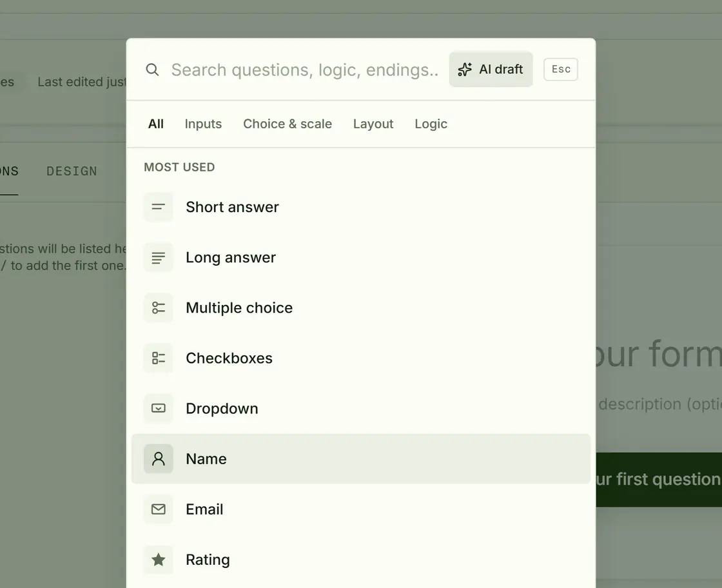722x588 pixels.
Task: Click the first question button behind the dialog
Action: [659, 480]
